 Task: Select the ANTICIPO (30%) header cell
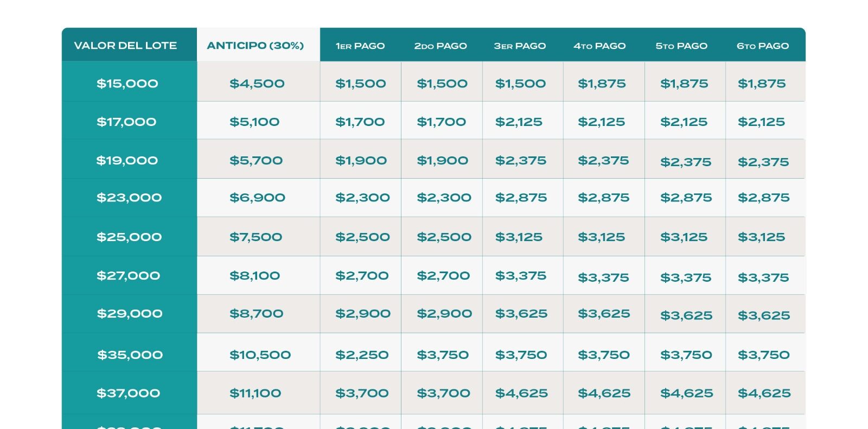coord(258,45)
